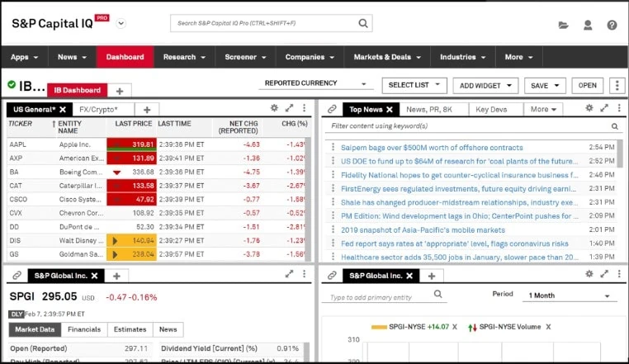Open the Companies menu
The height and width of the screenshot is (364, 629).
(x=310, y=57)
